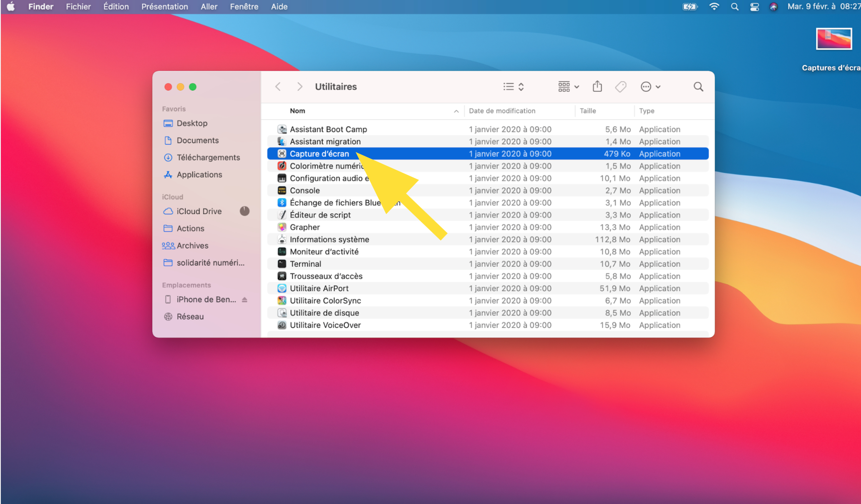861x504 pixels.
Task: Open the Finder menu
Action: pyautogui.click(x=41, y=7)
